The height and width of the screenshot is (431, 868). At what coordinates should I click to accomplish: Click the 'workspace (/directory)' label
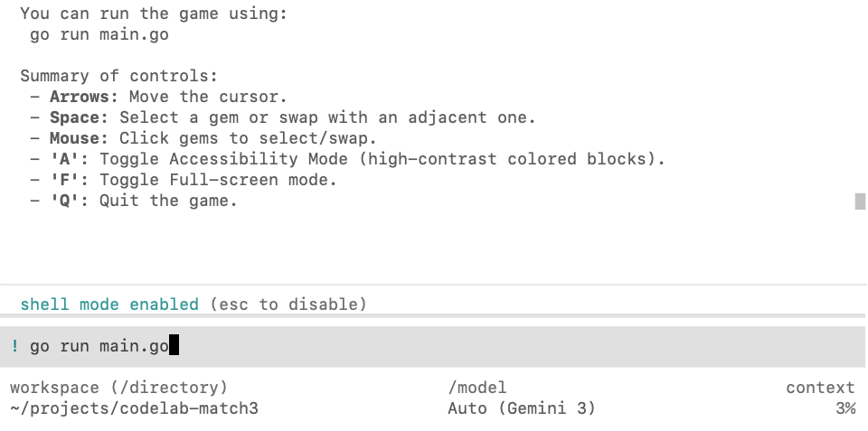[x=118, y=388]
